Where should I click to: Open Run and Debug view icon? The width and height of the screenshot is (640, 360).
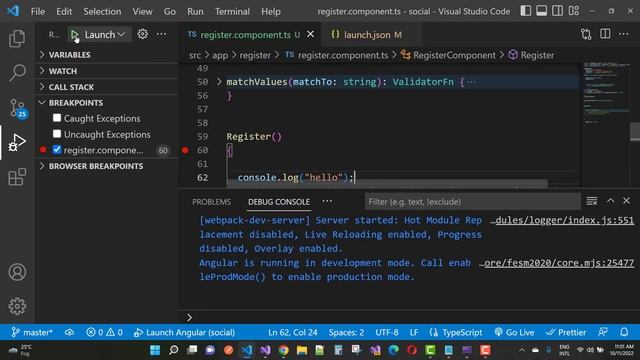click(x=17, y=142)
